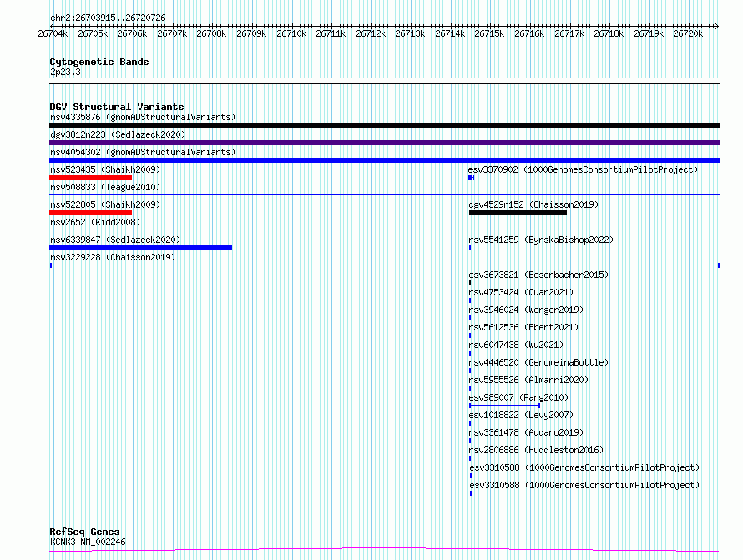Click the nsv2652 Kidd2008 label

[95, 222]
